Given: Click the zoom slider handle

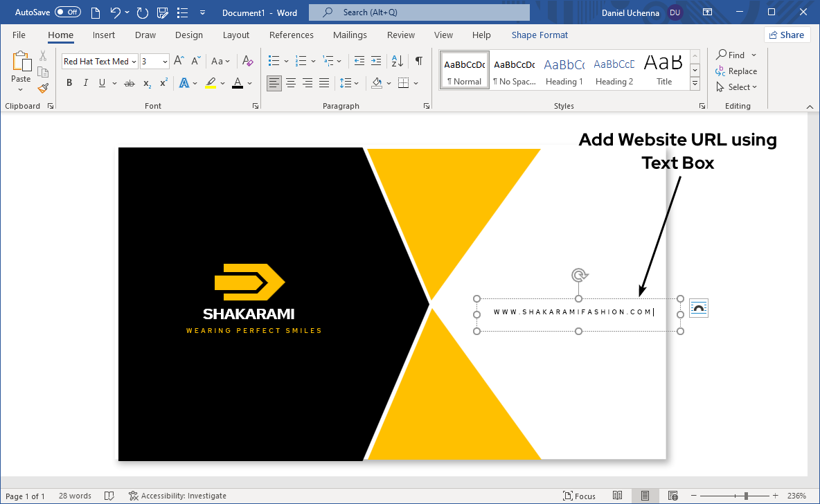Looking at the screenshot, I should 746,496.
